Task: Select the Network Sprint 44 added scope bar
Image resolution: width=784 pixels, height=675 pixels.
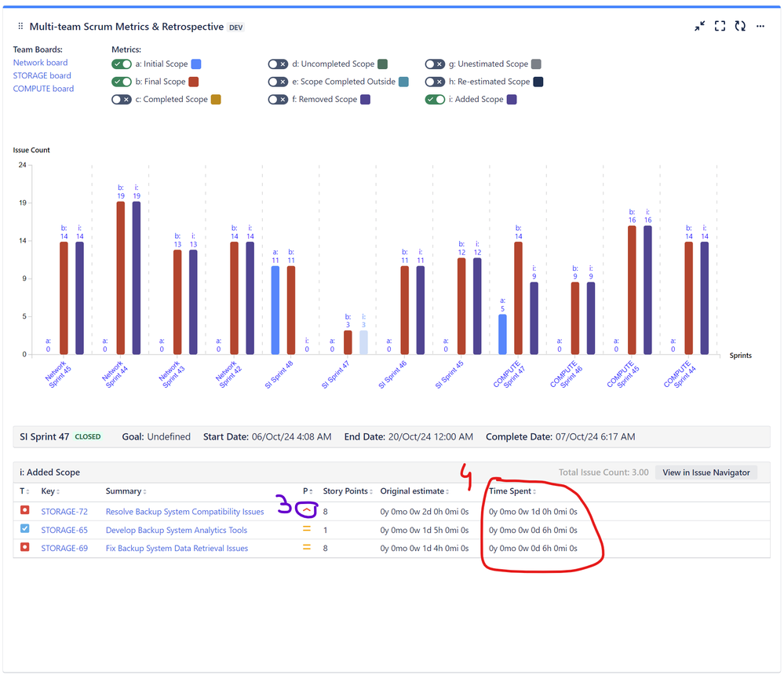Action: pyautogui.click(x=137, y=278)
